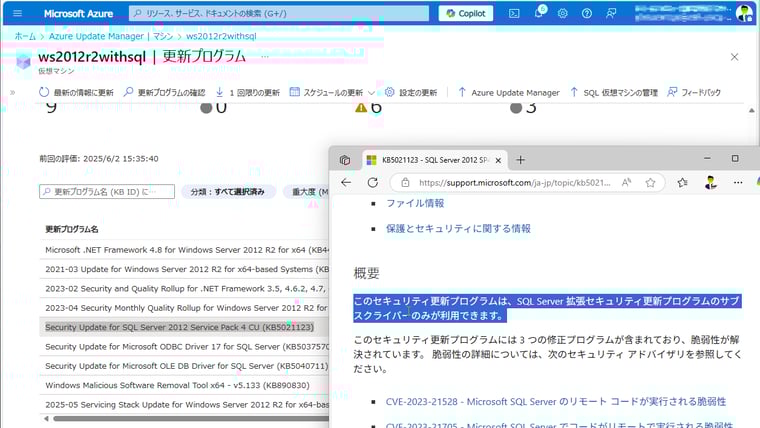Open the Azure notifications bell

pyautogui.click(x=539, y=13)
